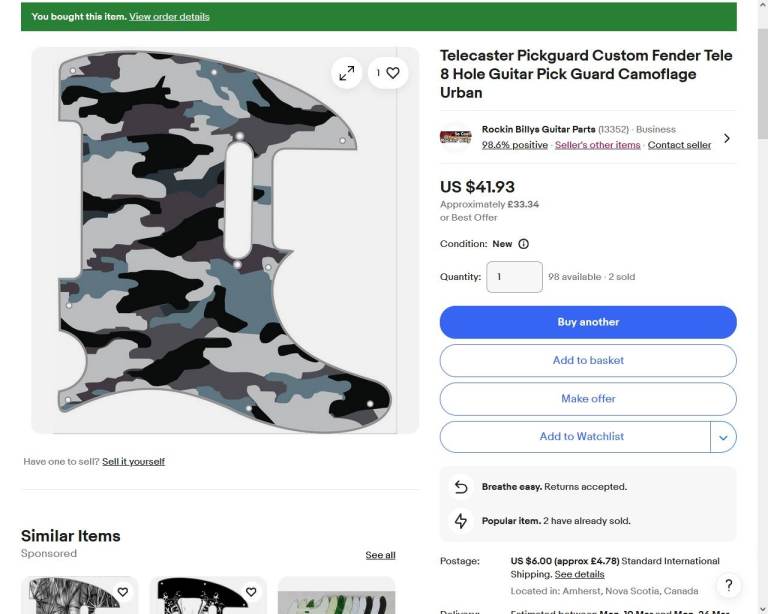Viewport: 768px width, 614px height.
Task: Click the Rockin Billys seller logo
Action: click(x=456, y=137)
